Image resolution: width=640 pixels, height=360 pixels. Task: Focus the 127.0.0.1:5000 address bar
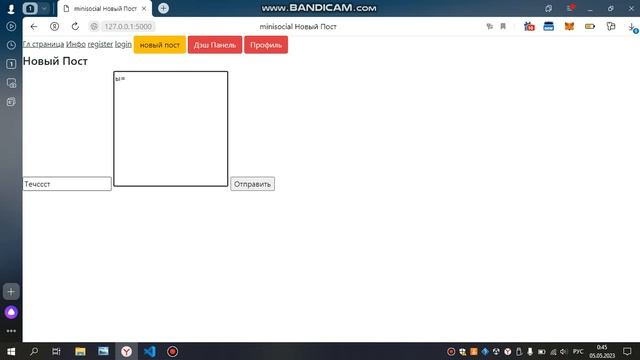(128, 27)
